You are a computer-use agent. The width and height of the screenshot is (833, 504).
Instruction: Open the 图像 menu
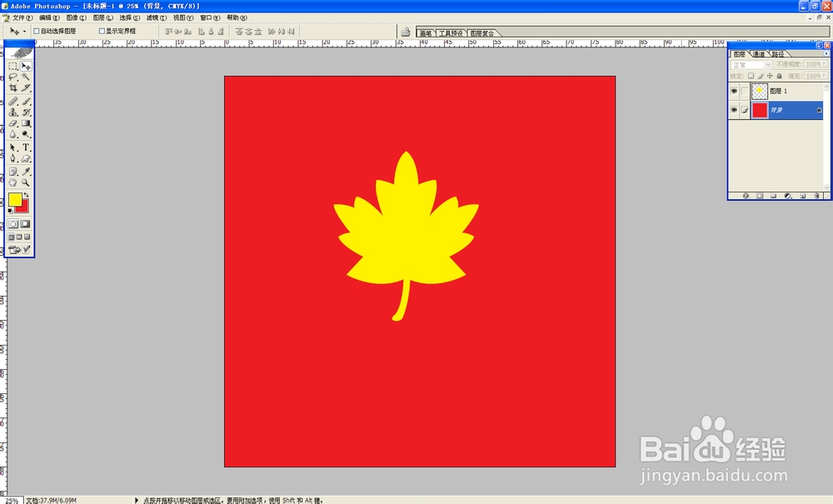(x=76, y=18)
